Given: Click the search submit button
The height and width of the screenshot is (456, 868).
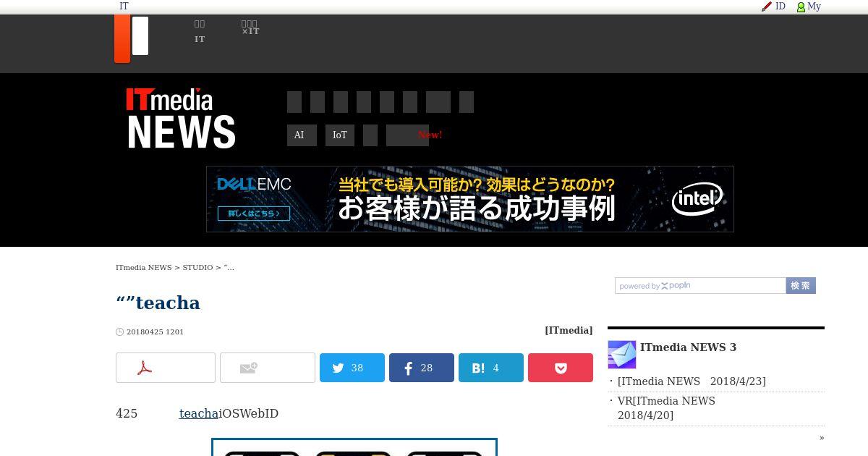Looking at the screenshot, I should click(801, 286).
